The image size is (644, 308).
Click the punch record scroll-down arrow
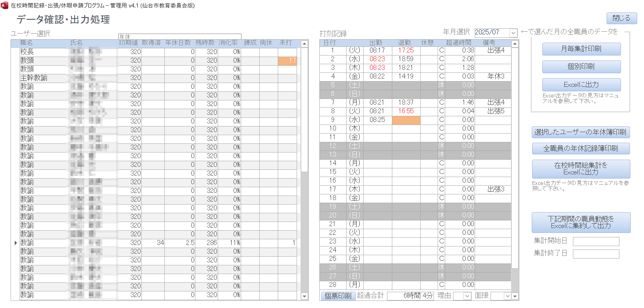pos(515,296)
